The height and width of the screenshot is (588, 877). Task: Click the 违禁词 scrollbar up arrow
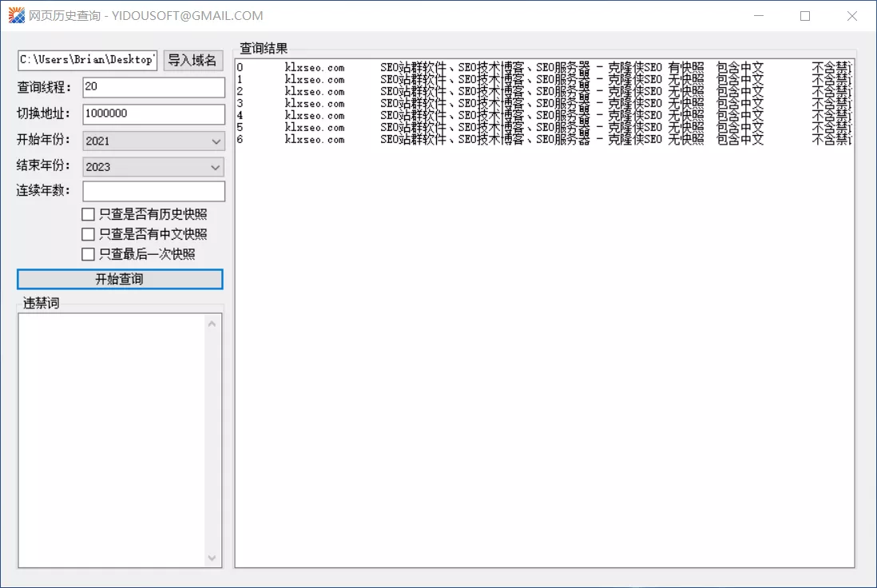click(212, 324)
